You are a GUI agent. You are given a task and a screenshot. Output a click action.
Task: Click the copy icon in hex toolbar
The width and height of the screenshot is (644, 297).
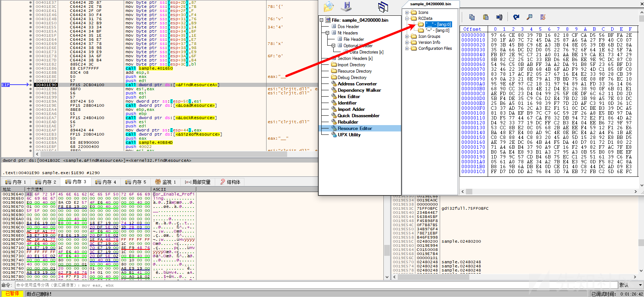[472, 17]
